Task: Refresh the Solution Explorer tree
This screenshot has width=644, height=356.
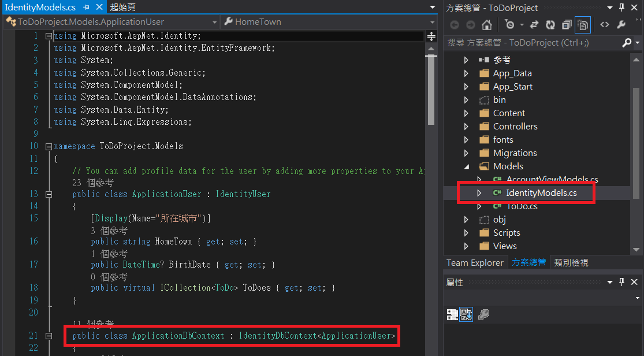Action: coord(550,25)
